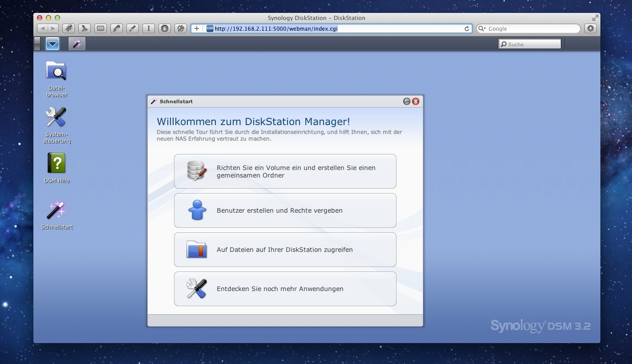Image resolution: width=632 pixels, height=364 pixels.
Task: Click the compose note icon in Safari toolbar
Action: point(180,28)
